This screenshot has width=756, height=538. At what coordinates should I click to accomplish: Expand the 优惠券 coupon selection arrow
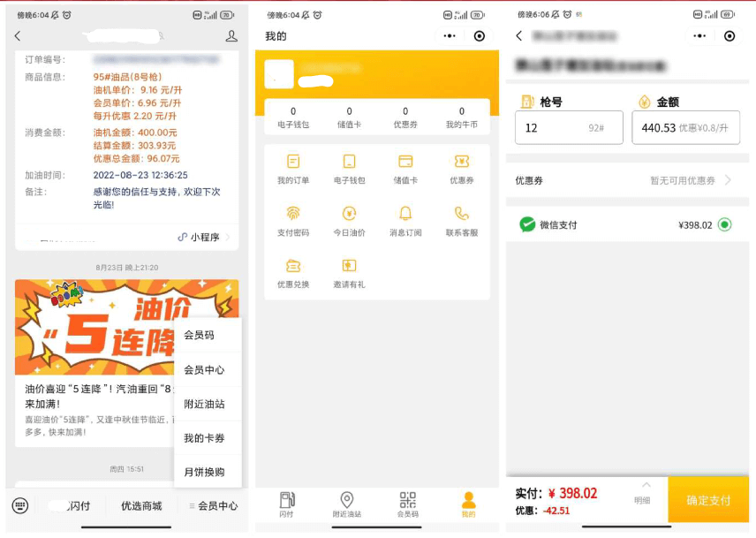[729, 180]
